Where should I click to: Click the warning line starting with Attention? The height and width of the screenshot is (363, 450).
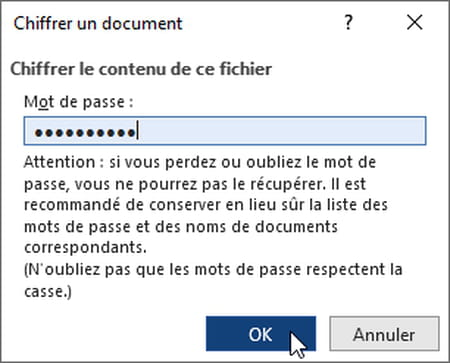pos(200,162)
